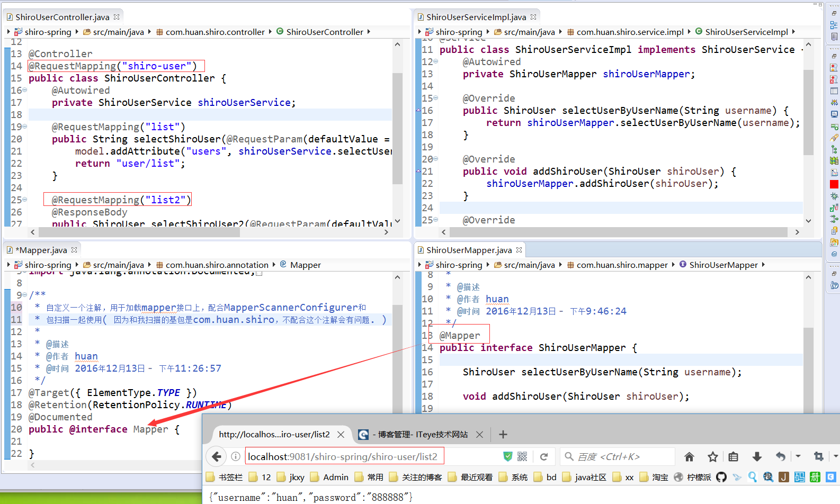The width and height of the screenshot is (840, 504).
Task: Expand the breadcrumb arrow after ShiroUserController
Action: click(369, 32)
